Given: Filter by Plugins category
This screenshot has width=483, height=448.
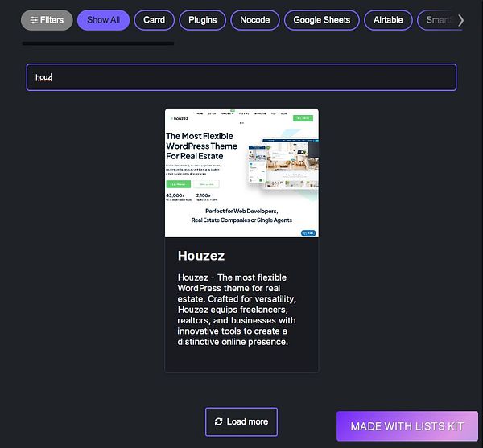Looking at the screenshot, I should [x=203, y=20].
